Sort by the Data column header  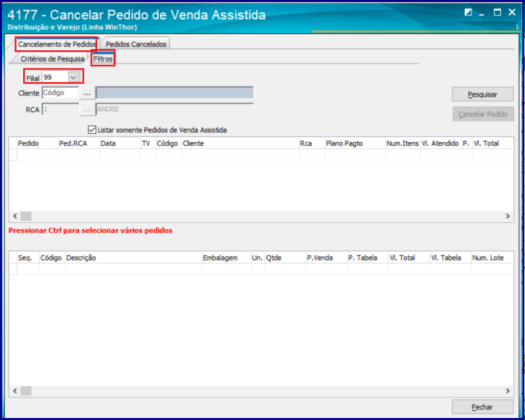click(x=120, y=143)
